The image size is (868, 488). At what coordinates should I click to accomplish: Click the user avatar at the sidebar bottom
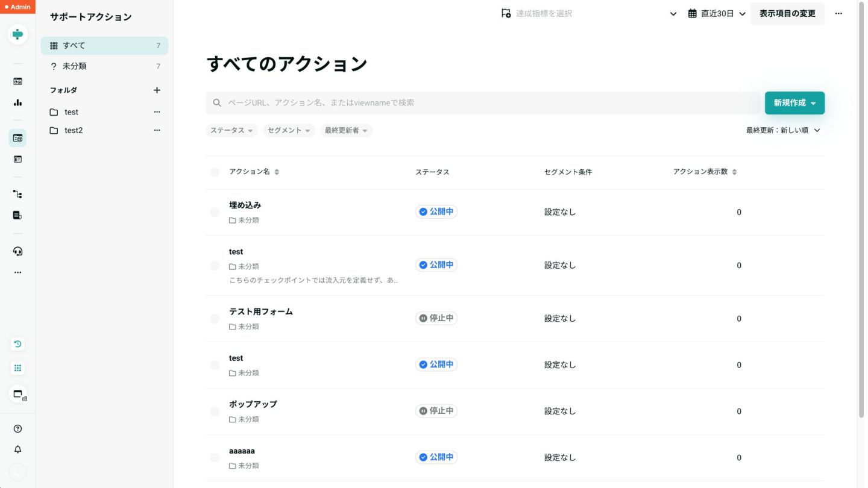(17, 472)
